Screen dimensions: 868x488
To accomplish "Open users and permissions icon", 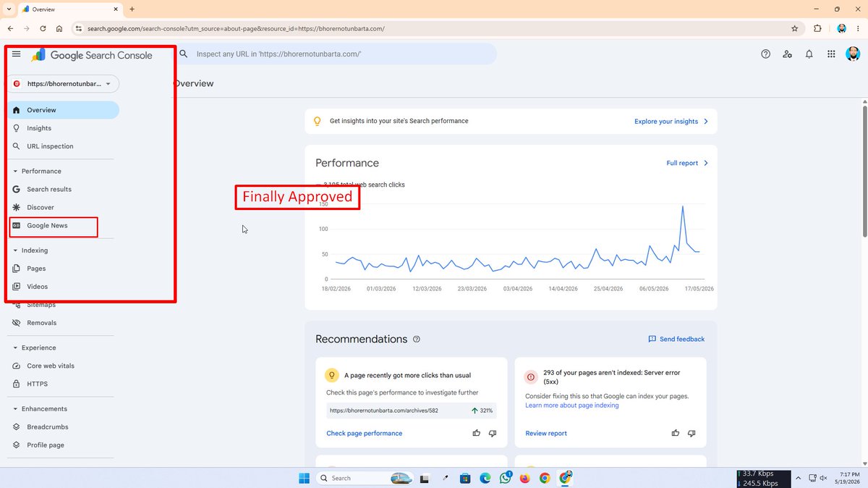I will [788, 54].
